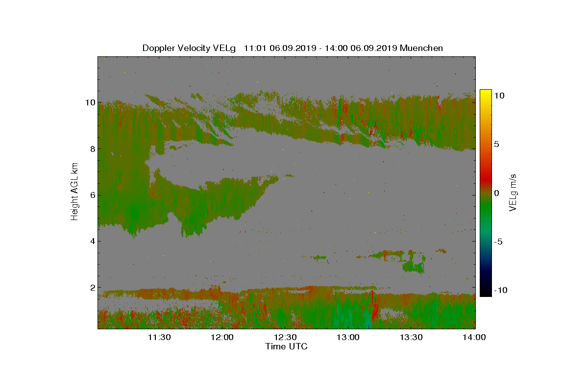The height and width of the screenshot is (392, 588).
Task: Click height tick label '8'
Action: [x=92, y=149]
